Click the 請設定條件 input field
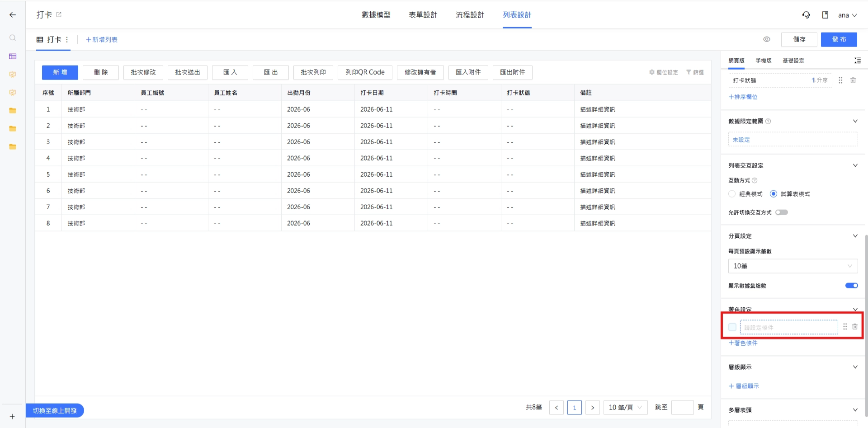 click(789, 327)
